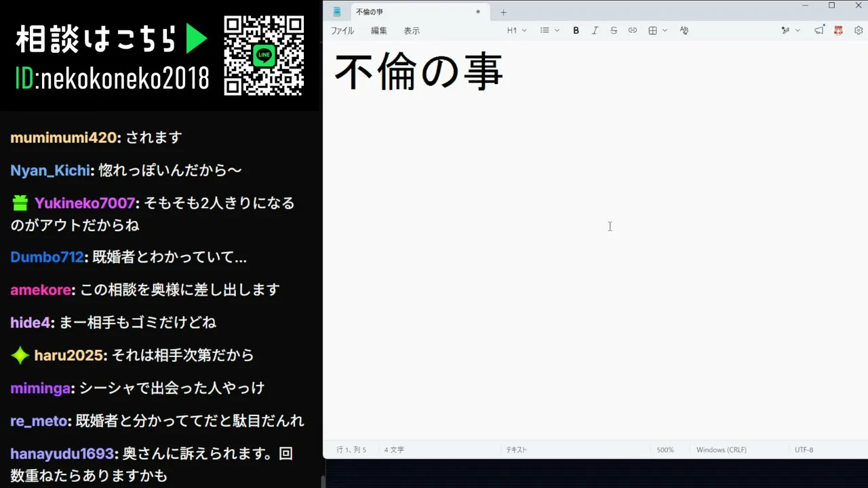Open Notepad settings gear
Screen dimensions: 868x488
tap(859, 30)
